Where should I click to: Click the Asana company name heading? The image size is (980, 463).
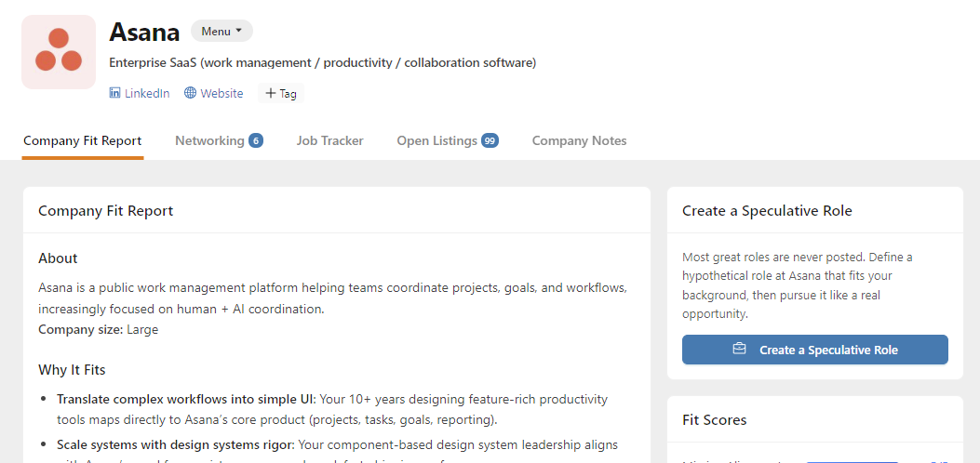click(x=144, y=32)
